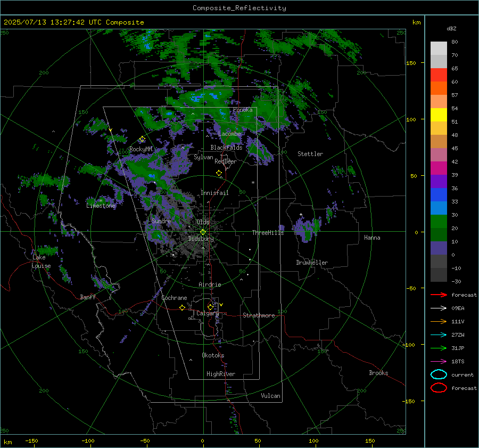Click the cyan current ellipse legend icon
Viewport: 479px width, 448px height.
[x=439, y=374]
